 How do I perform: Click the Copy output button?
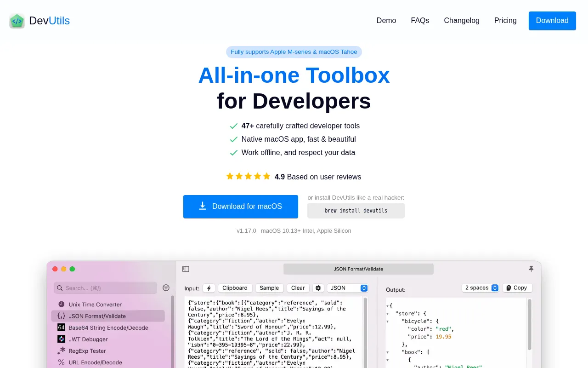coord(517,288)
